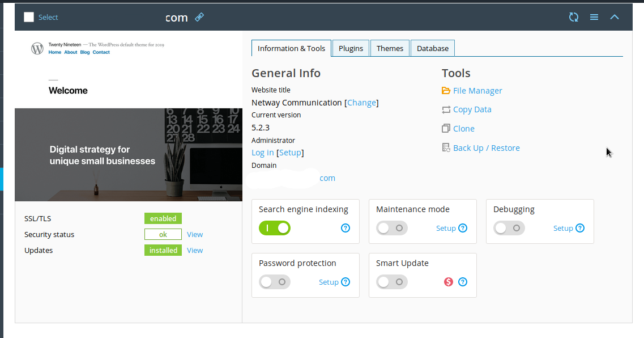Click the refresh icon in the header bar
The image size is (644, 338).
click(x=574, y=17)
